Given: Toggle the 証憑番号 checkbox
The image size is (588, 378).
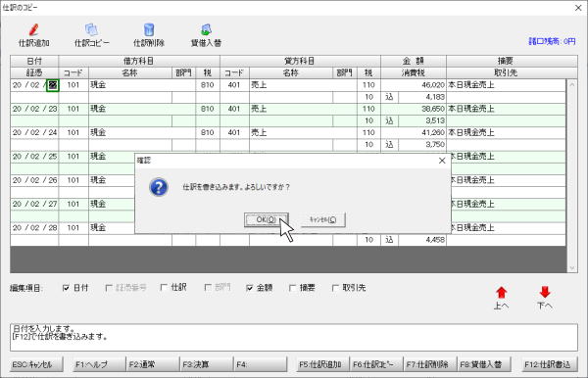Looking at the screenshot, I should [109, 288].
